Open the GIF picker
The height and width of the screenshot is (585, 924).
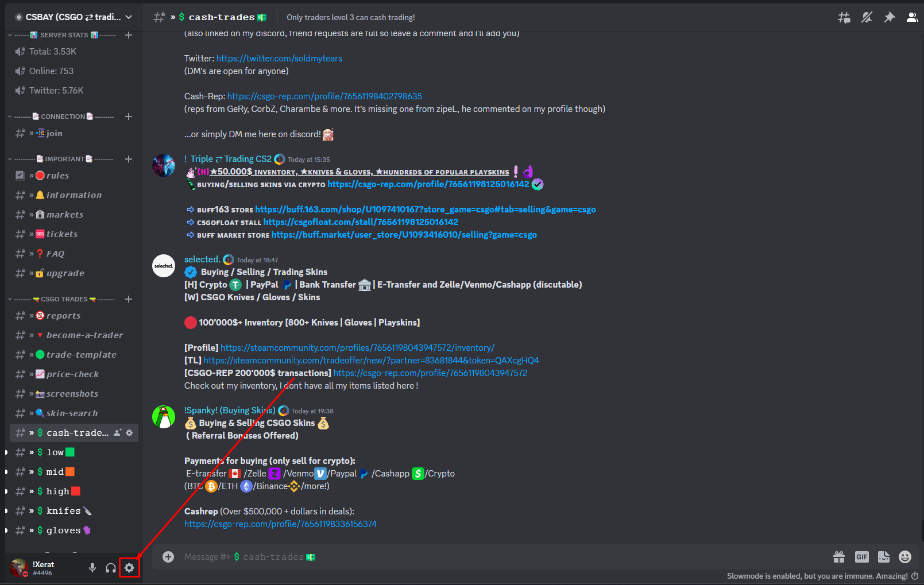coord(861,557)
